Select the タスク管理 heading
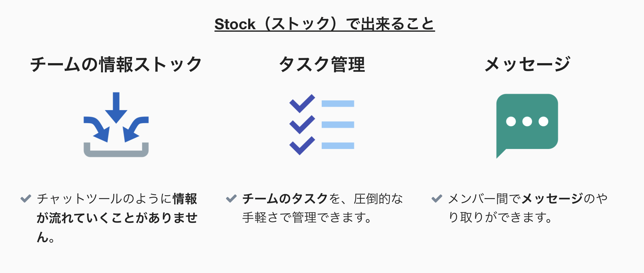This screenshot has height=273, width=644. click(x=322, y=64)
